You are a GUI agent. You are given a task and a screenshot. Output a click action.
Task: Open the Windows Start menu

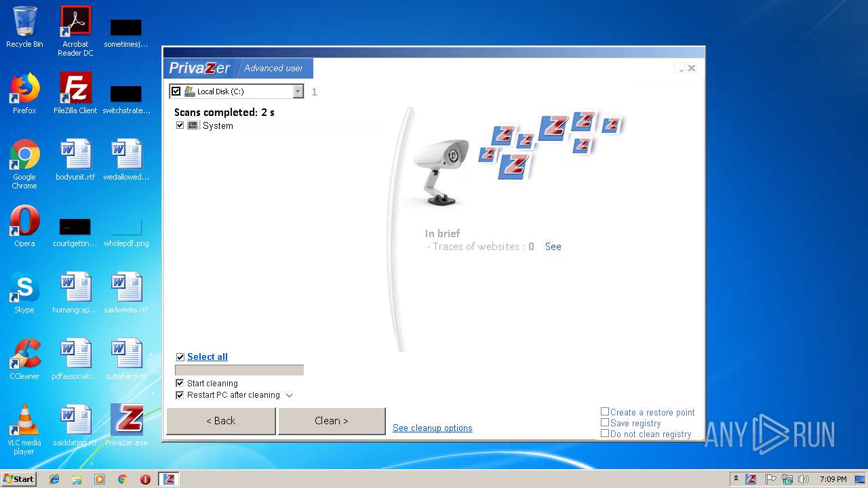pos(19,479)
